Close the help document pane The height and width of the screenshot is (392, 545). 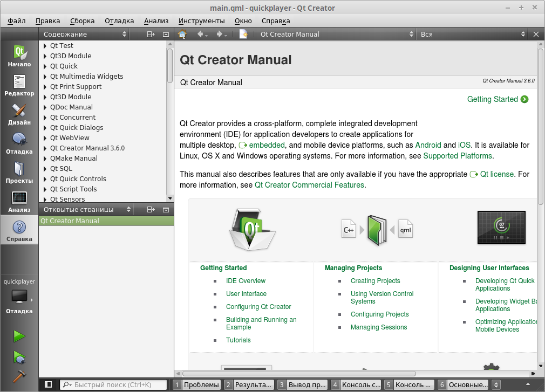[536, 34]
